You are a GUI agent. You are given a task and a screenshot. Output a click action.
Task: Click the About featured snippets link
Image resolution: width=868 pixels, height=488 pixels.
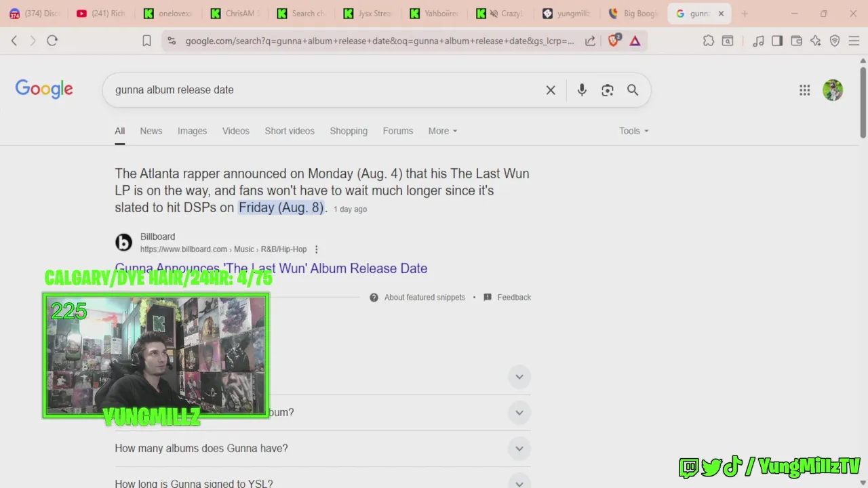click(425, 298)
